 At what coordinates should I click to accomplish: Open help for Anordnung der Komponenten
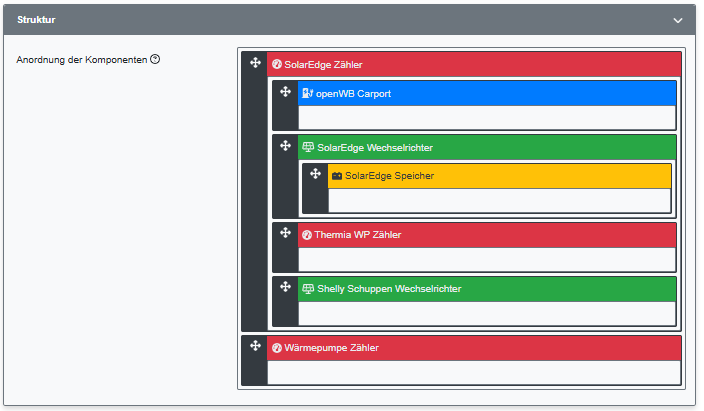click(155, 59)
